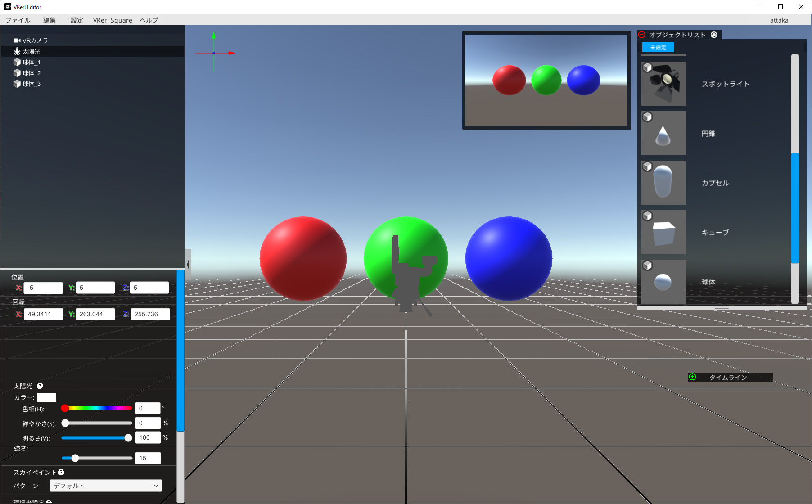Open the ヘルプ menu

149,20
